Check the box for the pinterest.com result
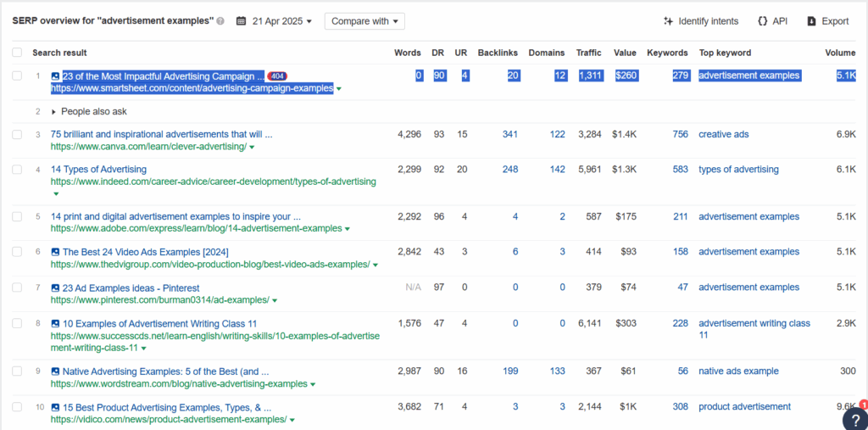 [x=17, y=288]
